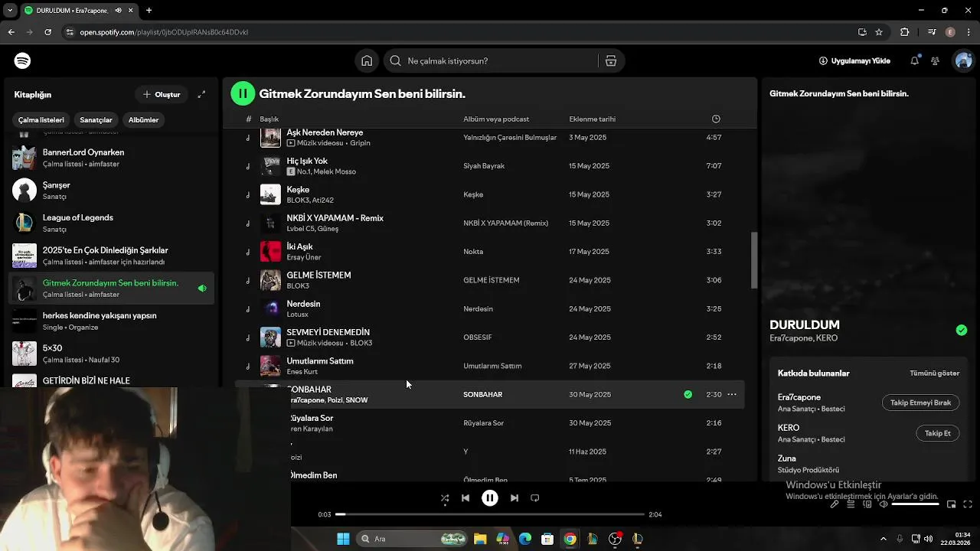
Task: Open the user profile avatar menu
Action: [x=963, y=60]
